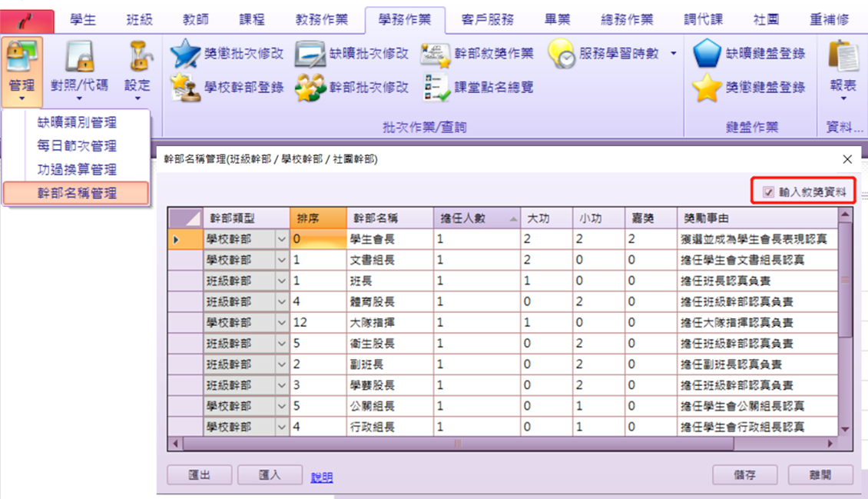Viewport: 868px width, 499px height.
Task: Open 幹部類型 dropdown for 體育股長 row
Action: [282, 302]
